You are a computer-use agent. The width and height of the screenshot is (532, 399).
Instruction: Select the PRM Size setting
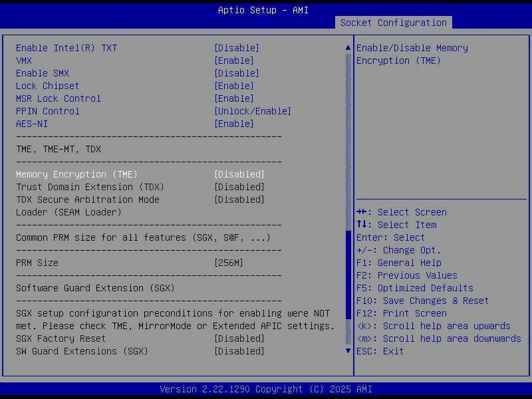click(37, 263)
